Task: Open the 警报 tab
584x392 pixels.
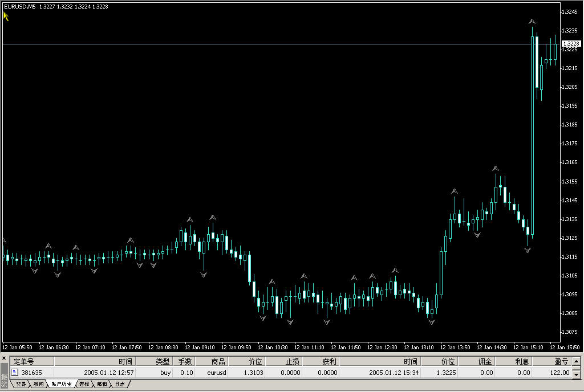Action: 84,384
